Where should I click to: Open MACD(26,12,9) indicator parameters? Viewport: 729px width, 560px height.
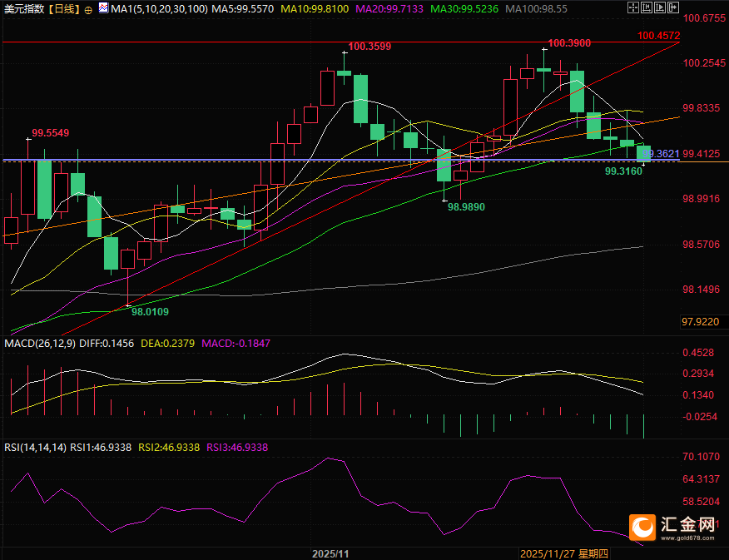(39, 343)
